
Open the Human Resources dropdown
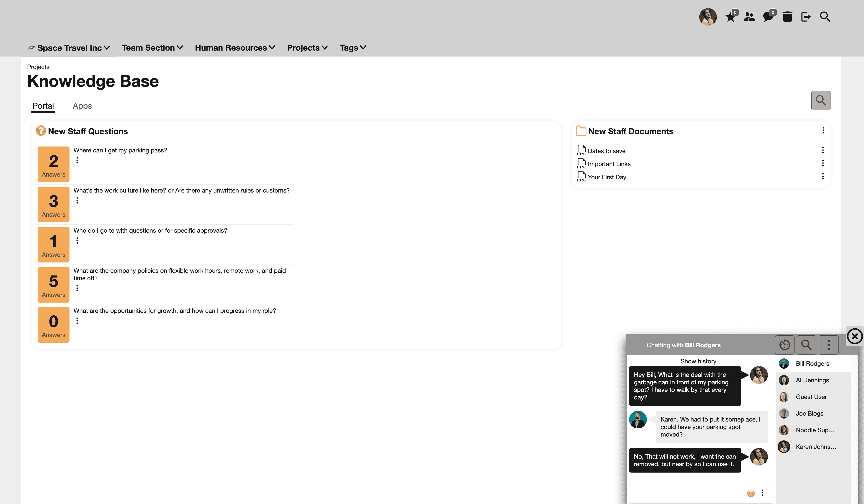[x=235, y=48]
